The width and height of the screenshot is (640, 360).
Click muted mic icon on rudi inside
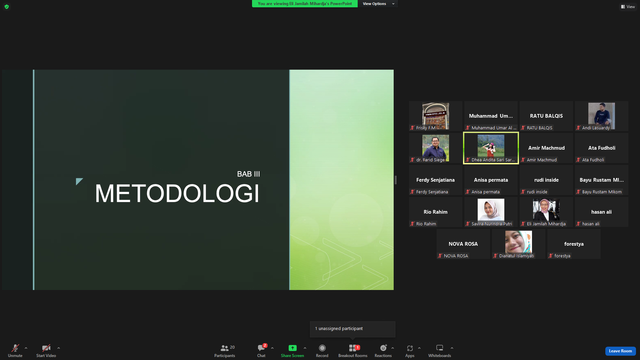coord(523,192)
